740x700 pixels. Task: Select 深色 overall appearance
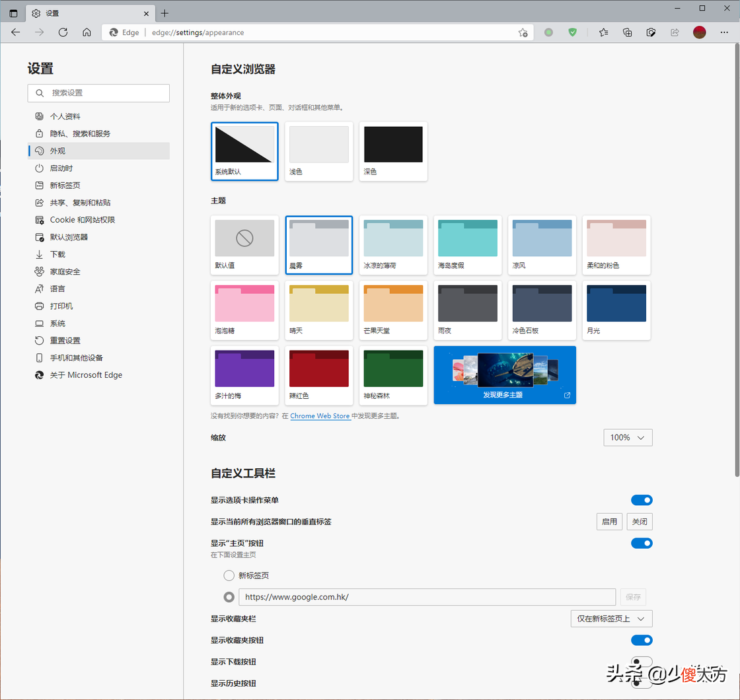coord(393,151)
